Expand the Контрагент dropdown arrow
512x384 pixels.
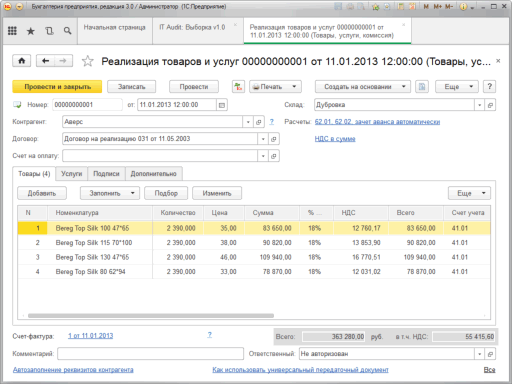[248, 122]
